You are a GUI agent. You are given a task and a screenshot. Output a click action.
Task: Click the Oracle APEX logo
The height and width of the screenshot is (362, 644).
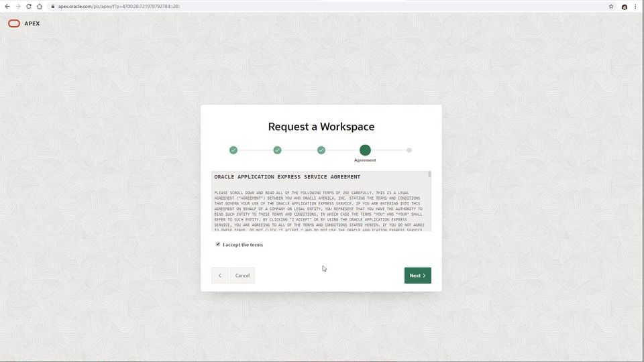tap(24, 23)
